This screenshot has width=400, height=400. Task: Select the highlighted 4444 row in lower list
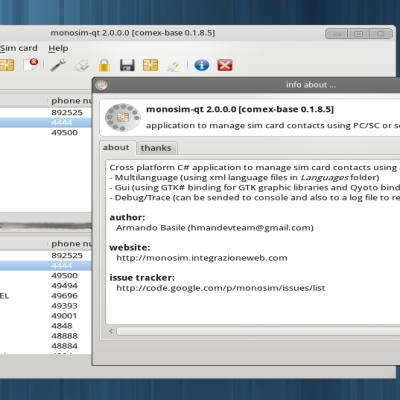coord(46,265)
